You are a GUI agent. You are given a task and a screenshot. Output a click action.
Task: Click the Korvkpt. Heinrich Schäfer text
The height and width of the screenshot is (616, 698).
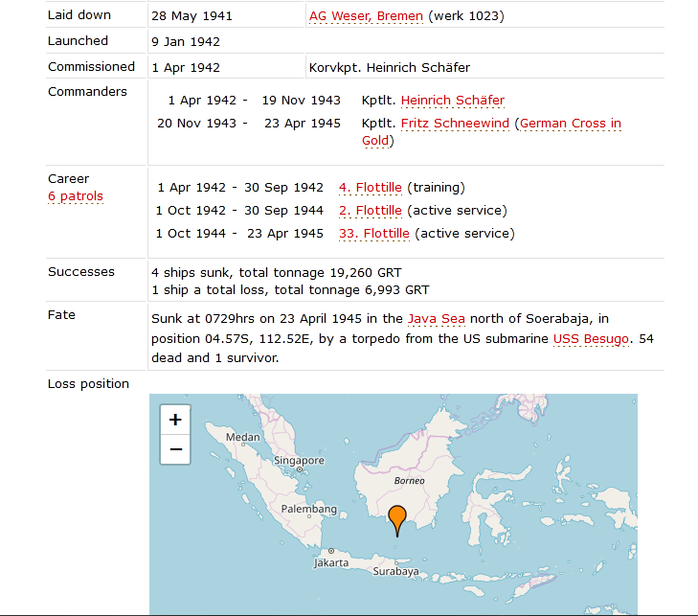click(x=390, y=68)
